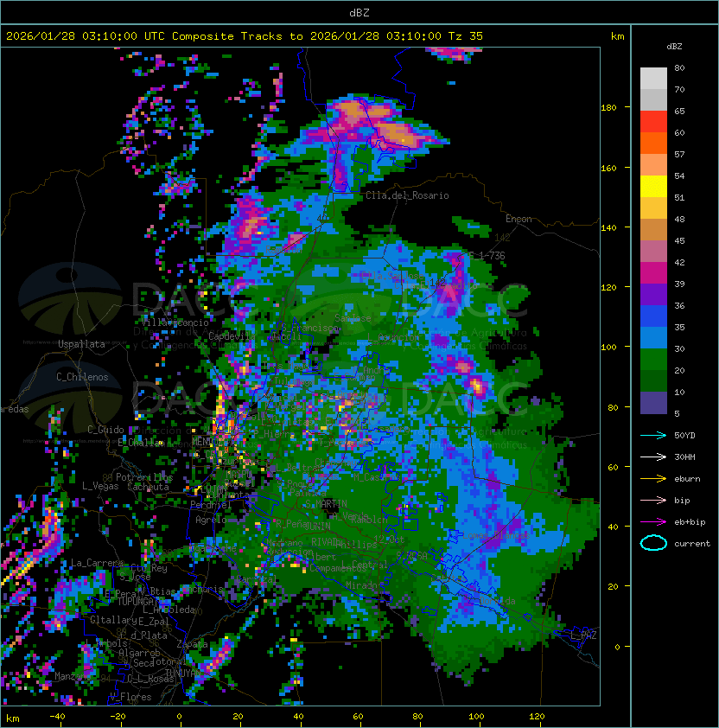Screen dimensions: 719x728
Task: Click the 'Agrelo' map label
Action: [x=211, y=520]
